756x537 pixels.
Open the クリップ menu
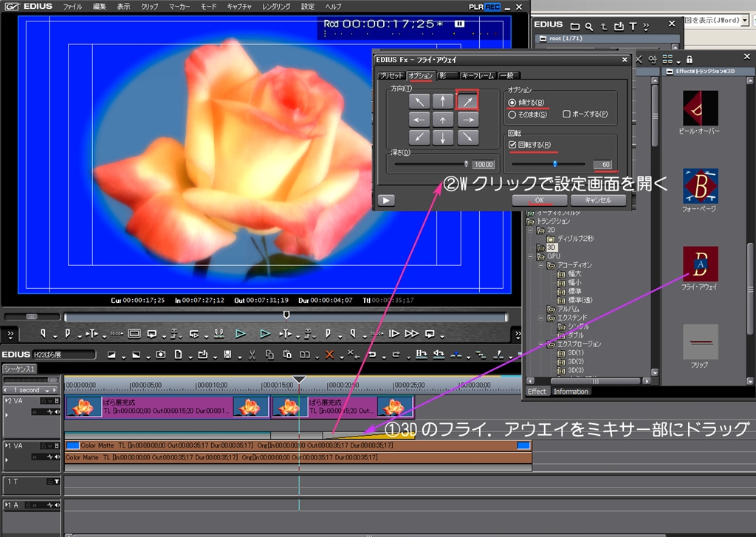point(149,6)
